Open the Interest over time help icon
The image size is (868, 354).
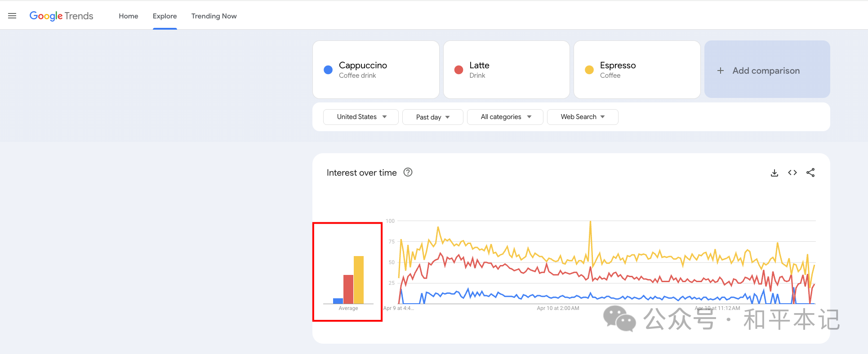click(x=408, y=172)
